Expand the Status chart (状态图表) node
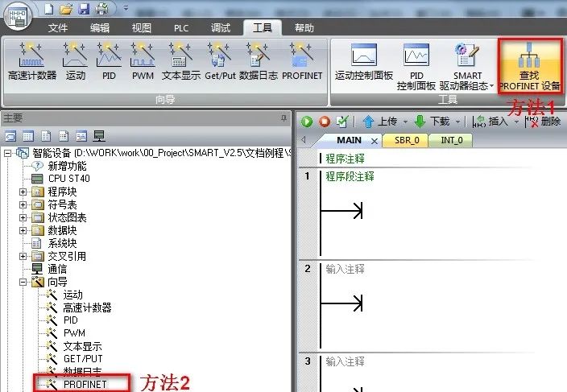 click(x=23, y=218)
